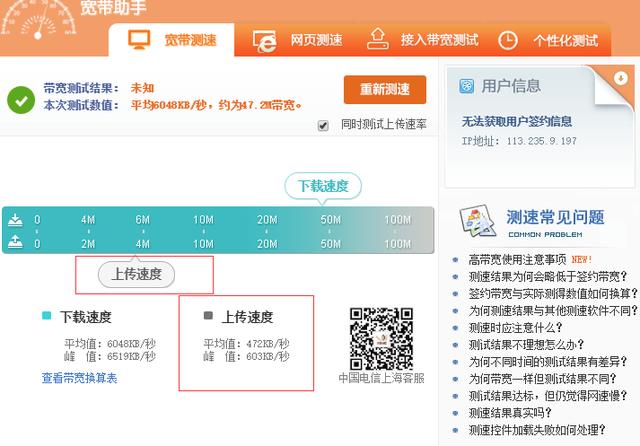640x446 pixels.
Task: Click the 用户信息 panel icon
Action: (467, 86)
